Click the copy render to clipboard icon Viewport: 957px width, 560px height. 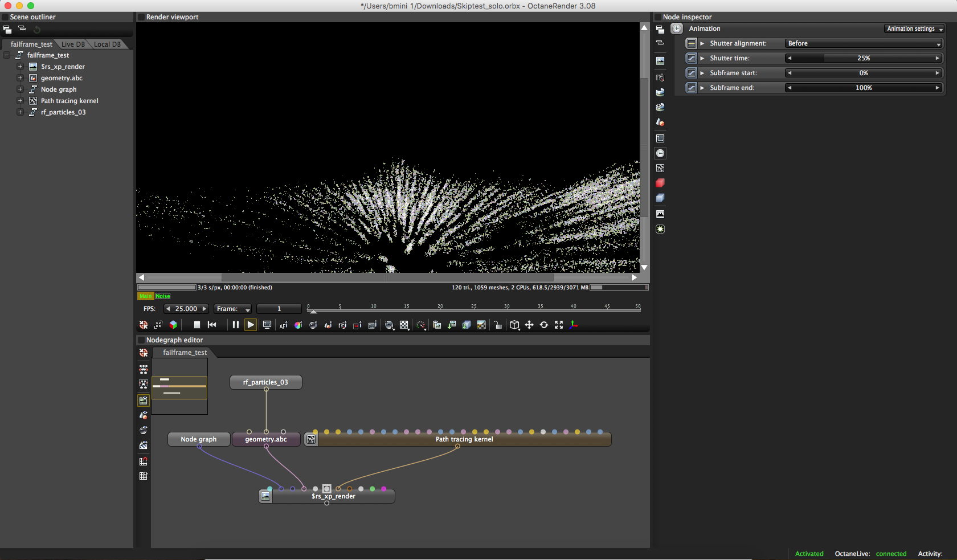pos(437,325)
